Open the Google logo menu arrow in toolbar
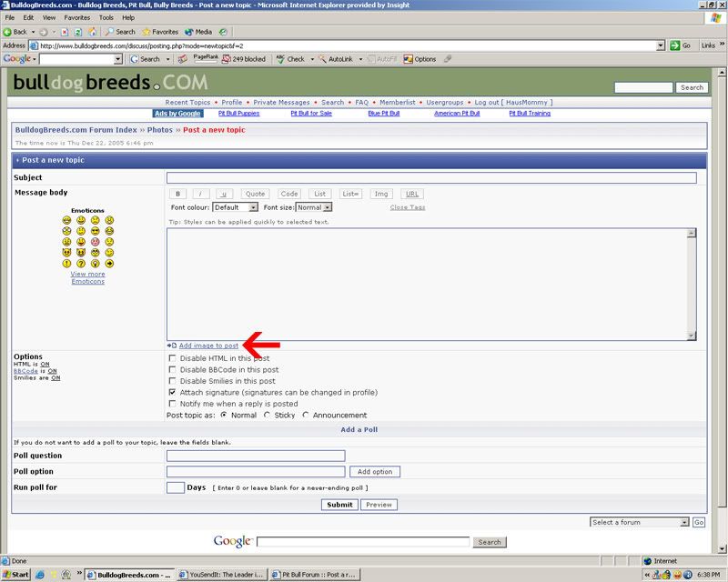 [35, 59]
